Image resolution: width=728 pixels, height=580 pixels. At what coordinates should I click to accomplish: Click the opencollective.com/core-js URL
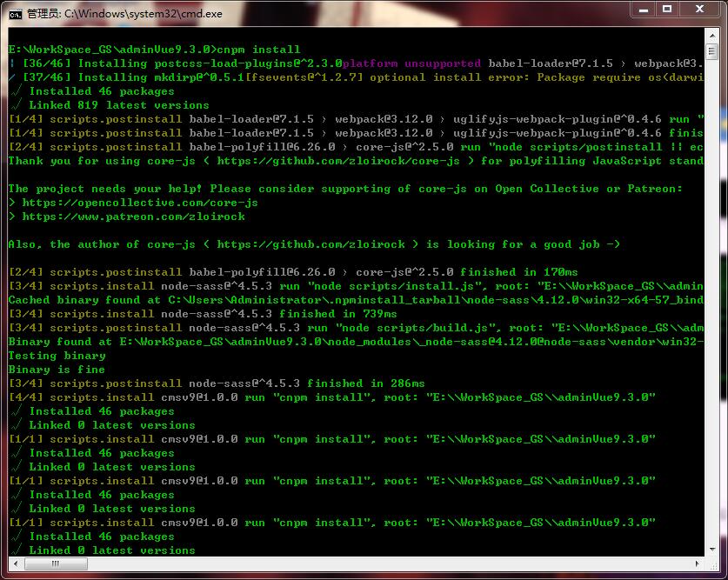point(140,203)
